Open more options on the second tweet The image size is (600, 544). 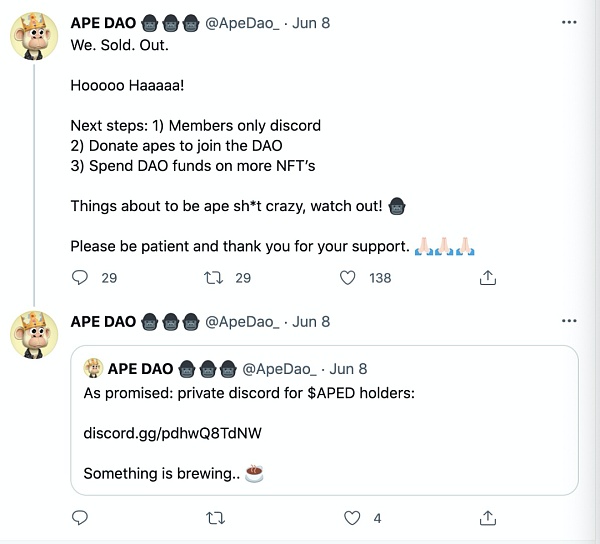(x=569, y=322)
